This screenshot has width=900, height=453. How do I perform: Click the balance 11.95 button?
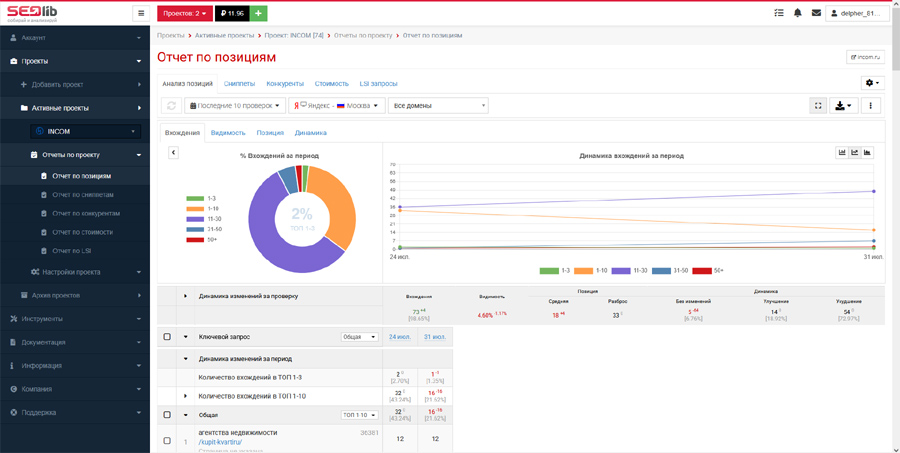point(232,13)
